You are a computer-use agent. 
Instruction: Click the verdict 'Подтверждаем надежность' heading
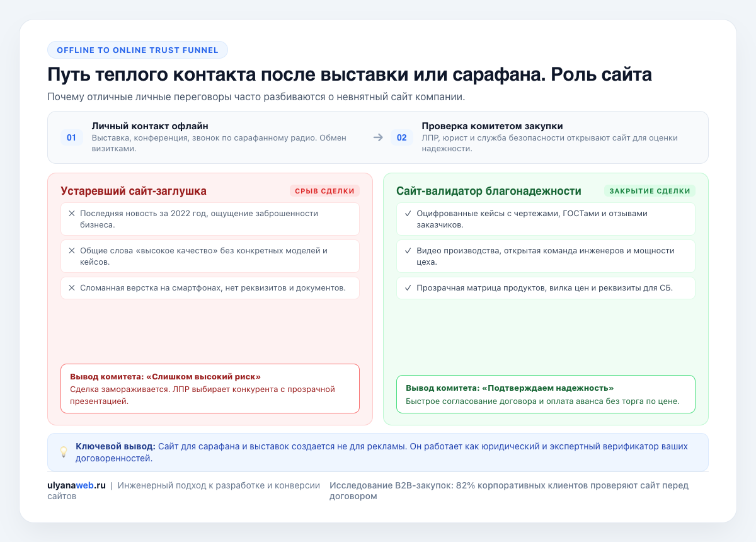510,388
